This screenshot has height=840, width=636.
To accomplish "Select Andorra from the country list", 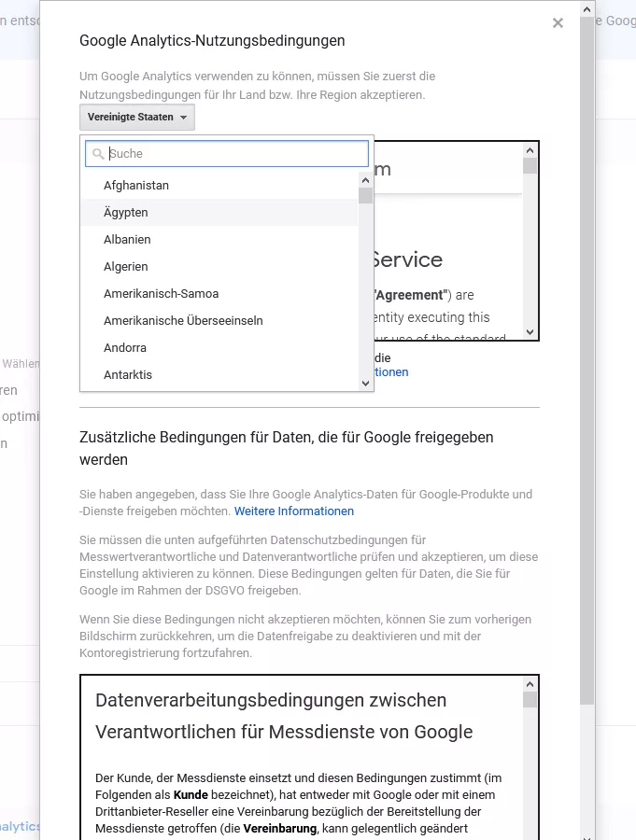I will click(x=219, y=348).
